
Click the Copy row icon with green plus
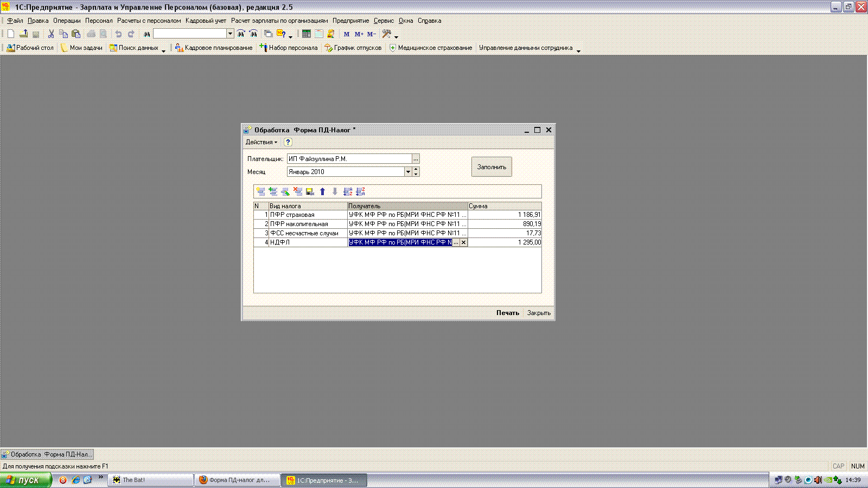pyautogui.click(x=273, y=191)
